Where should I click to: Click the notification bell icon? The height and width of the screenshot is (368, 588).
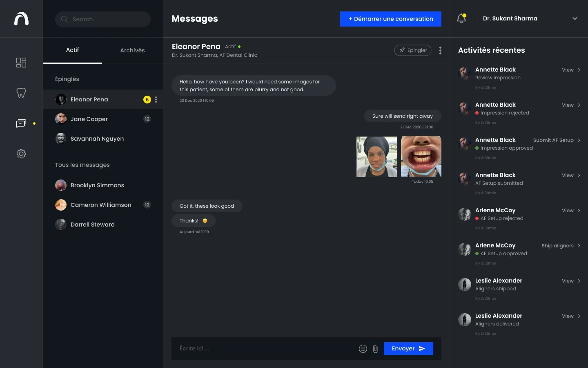tap(461, 18)
